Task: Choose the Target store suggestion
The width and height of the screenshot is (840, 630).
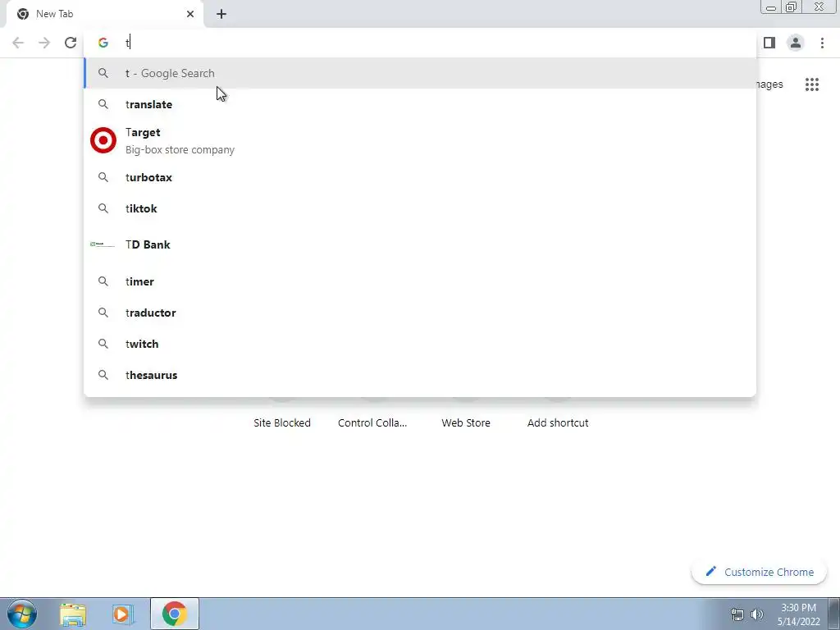Action: [420, 141]
